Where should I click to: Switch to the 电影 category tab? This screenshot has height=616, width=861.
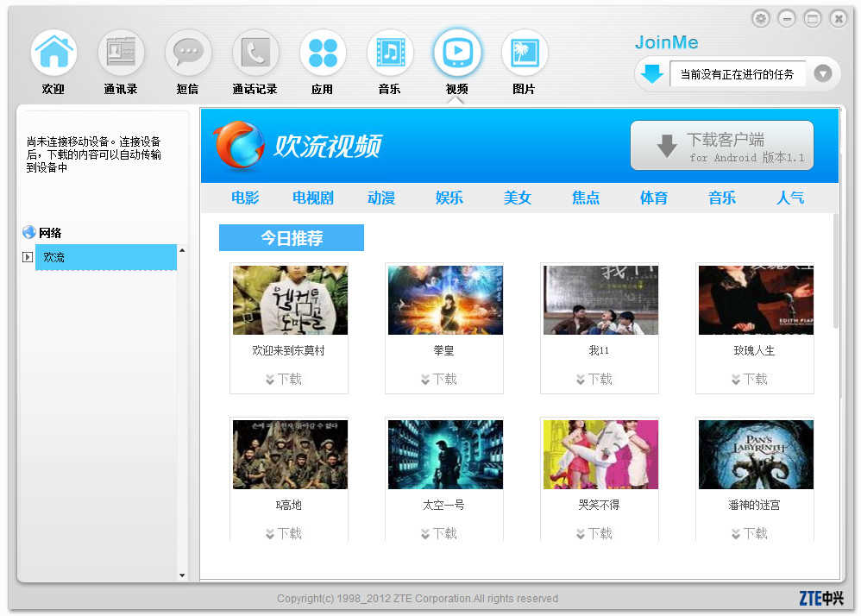[x=245, y=198]
